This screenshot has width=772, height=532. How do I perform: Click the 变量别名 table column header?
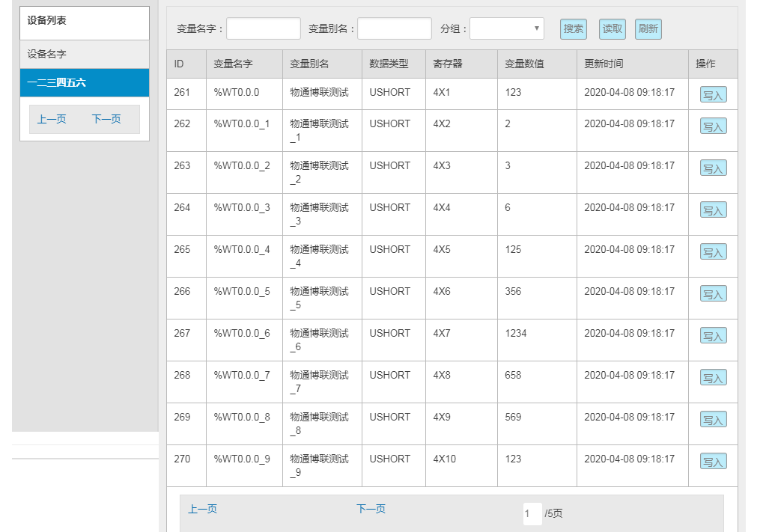(x=322, y=64)
